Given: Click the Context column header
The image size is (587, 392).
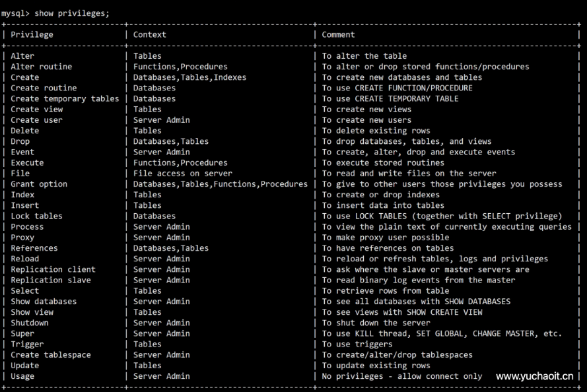Looking at the screenshot, I should (150, 34).
